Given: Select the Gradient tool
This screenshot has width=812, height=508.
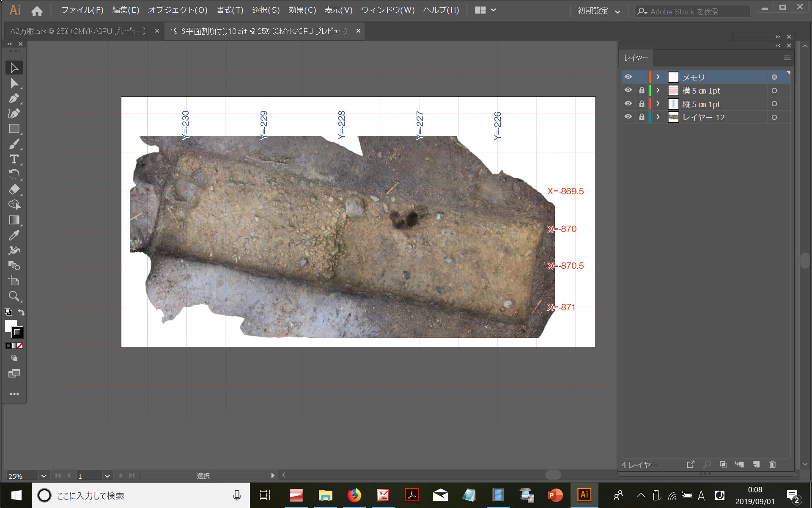Looking at the screenshot, I should (14, 220).
